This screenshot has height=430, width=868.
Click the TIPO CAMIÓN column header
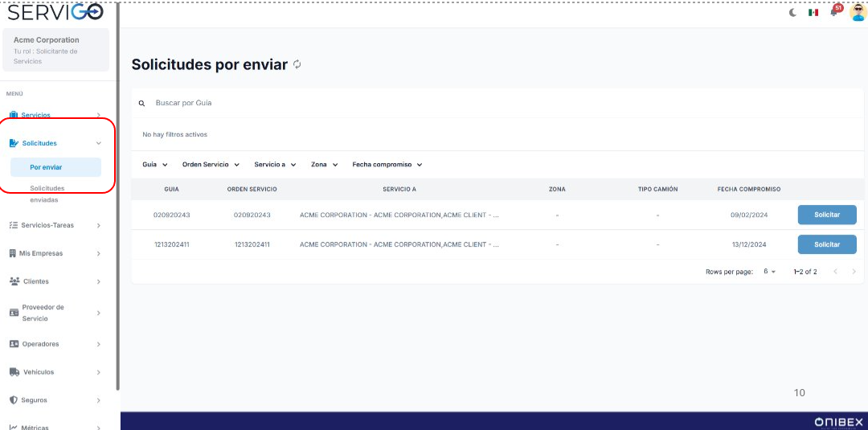(657, 189)
